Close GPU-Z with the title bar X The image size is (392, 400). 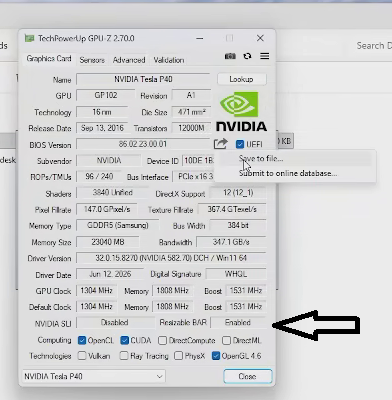(x=260, y=38)
